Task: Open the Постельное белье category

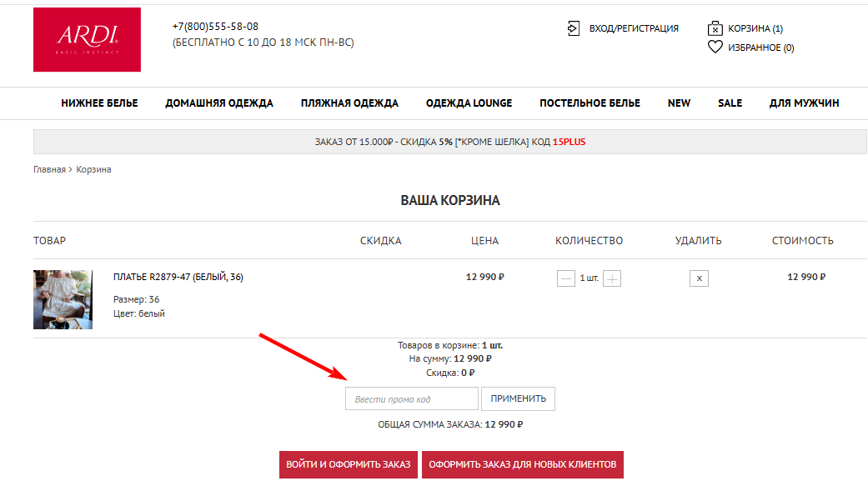Action: 590,103
